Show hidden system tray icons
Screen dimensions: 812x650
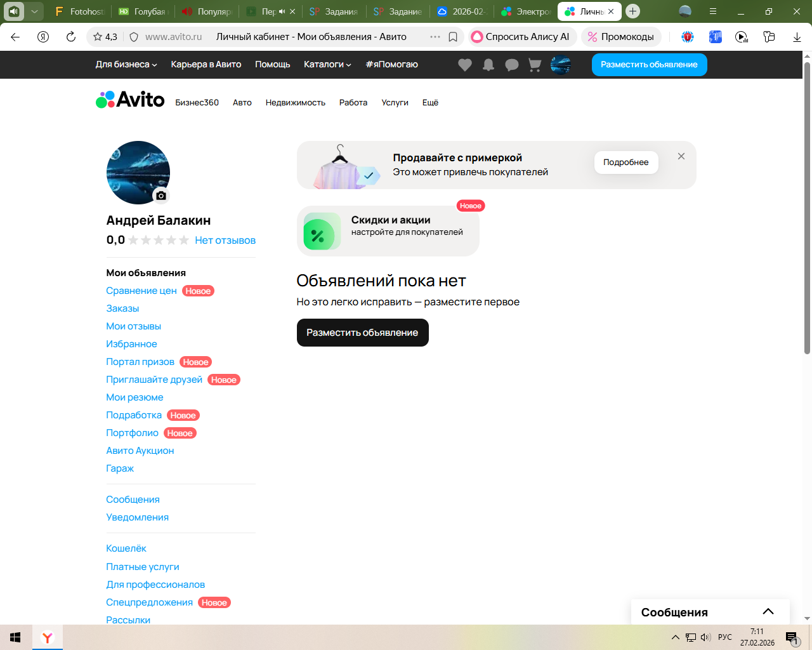(x=676, y=637)
